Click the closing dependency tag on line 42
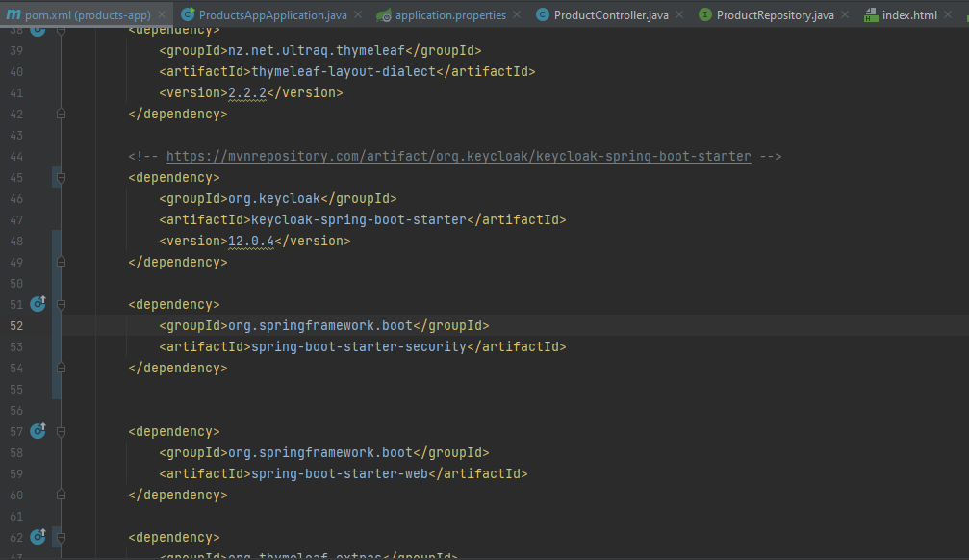969x560 pixels. click(x=178, y=114)
